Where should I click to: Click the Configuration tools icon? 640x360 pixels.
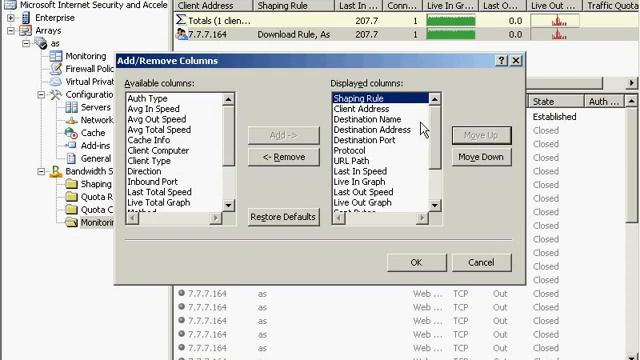coord(56,94)
